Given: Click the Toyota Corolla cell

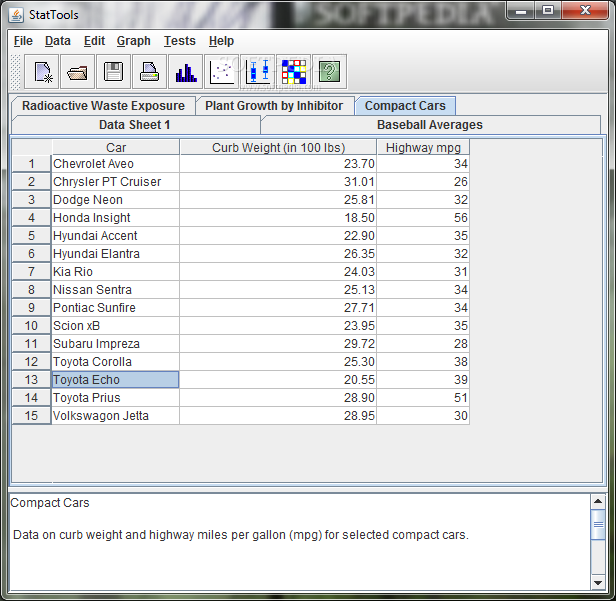Looking at the screenshot, I should [116, 362].
